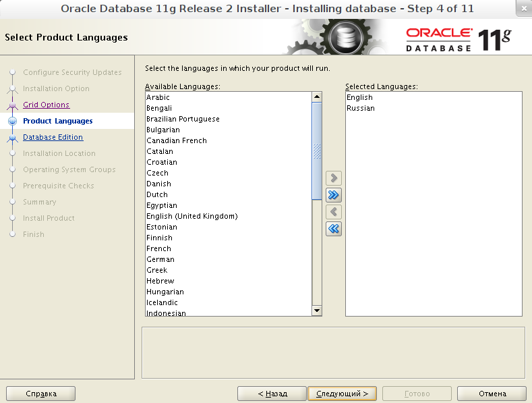Go to the Database Edition step

click(53, 138)
